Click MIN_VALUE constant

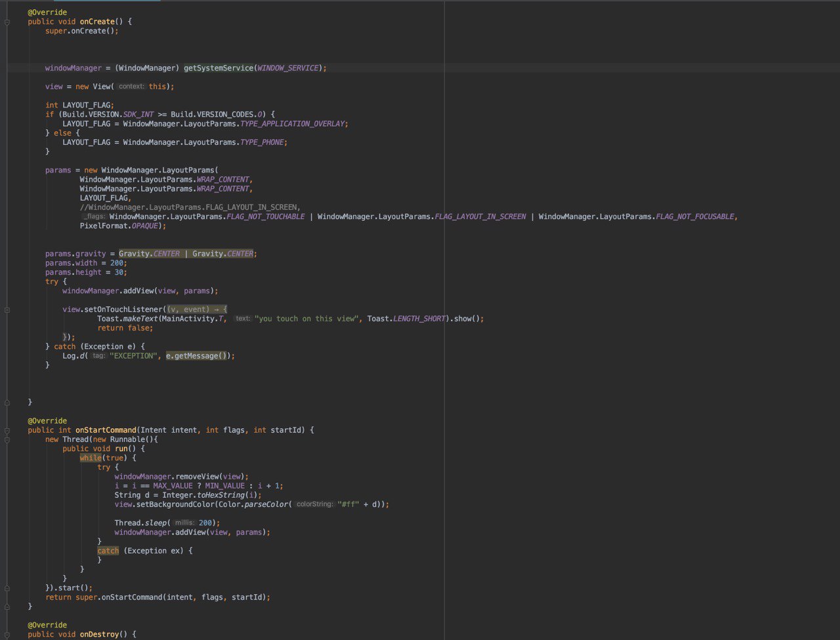coord(224,486)
